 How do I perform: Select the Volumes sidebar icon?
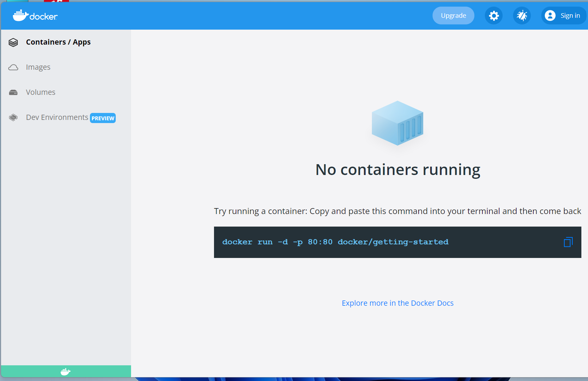[x=13, y=92]
